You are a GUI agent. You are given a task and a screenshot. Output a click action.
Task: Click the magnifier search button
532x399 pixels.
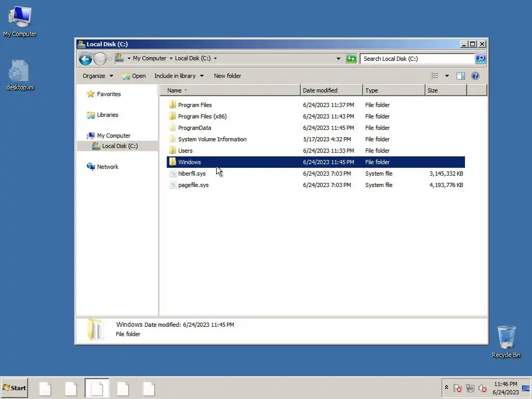click(x=481, y=59)
